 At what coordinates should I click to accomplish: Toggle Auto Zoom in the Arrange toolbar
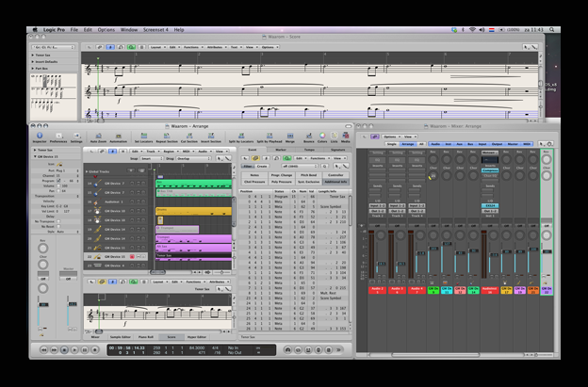coord(99,136)
